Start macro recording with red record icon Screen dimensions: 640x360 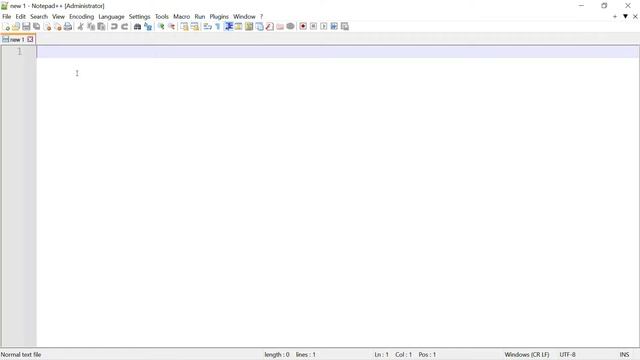point(303,27)
